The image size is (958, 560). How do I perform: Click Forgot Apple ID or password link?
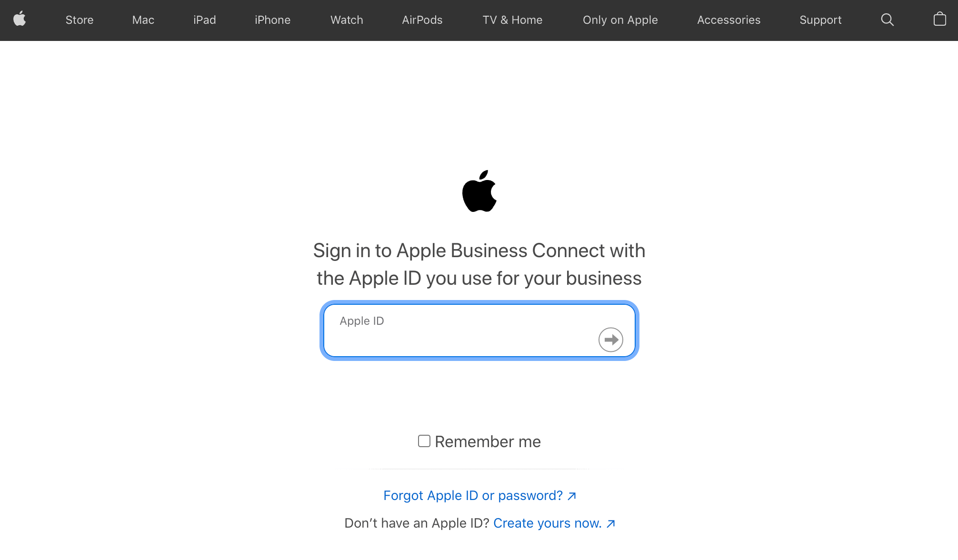tap(479, 496)
